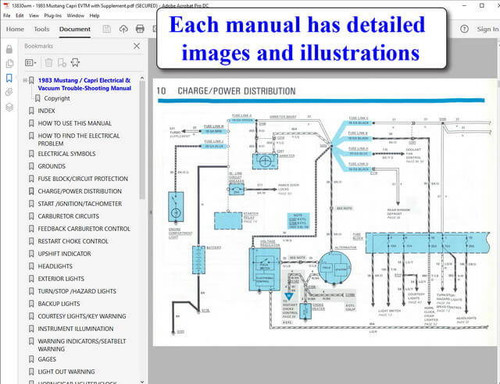Image resolution: width=500 pixels, height=384 pixels.
Task: Jump to ELECTRICAL SYMBOLS bookmark
Action: click(67, 154)
